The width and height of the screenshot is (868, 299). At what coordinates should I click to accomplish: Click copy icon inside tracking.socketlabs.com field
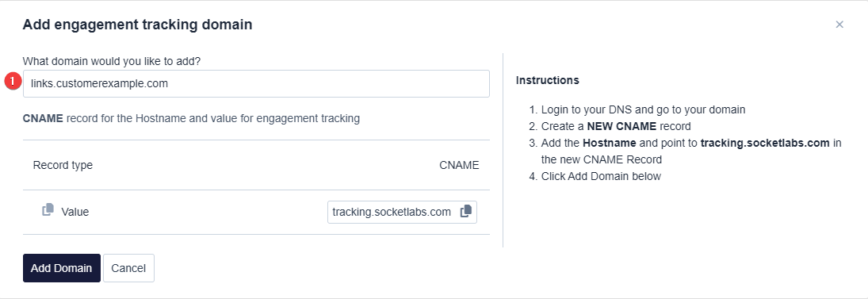click(466, 211)
